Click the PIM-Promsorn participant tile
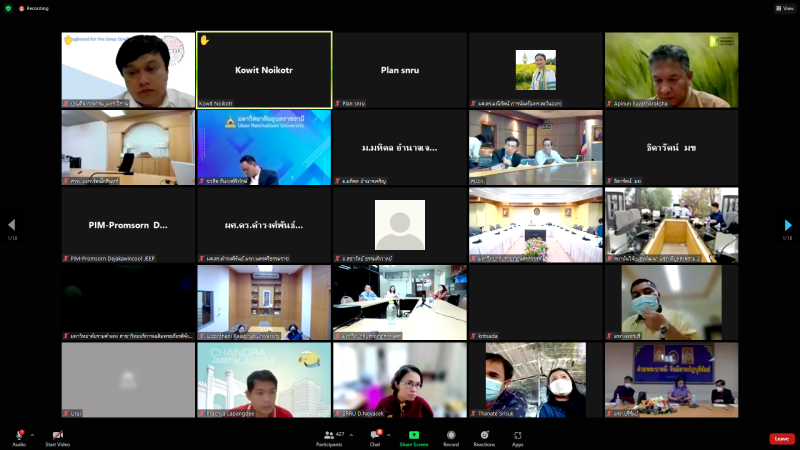Image resolution: width=800 pixels, height=450 pixels. [x=128, y=225]
